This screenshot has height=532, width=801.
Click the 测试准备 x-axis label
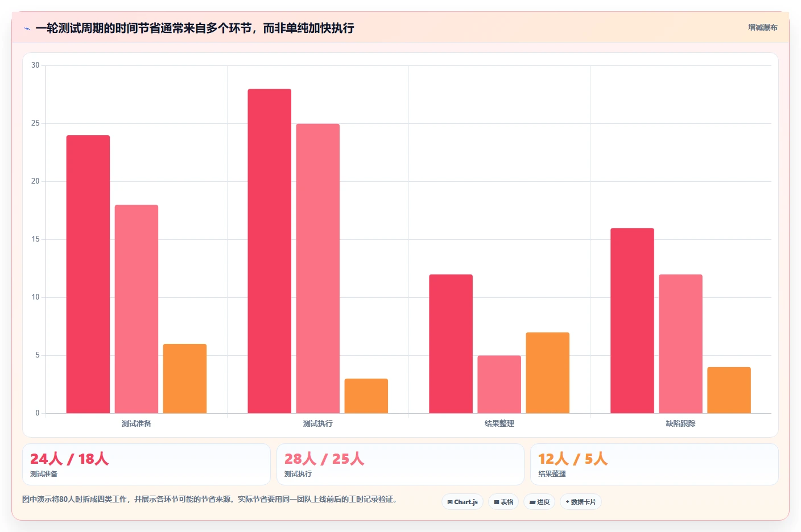coord(137,423)
